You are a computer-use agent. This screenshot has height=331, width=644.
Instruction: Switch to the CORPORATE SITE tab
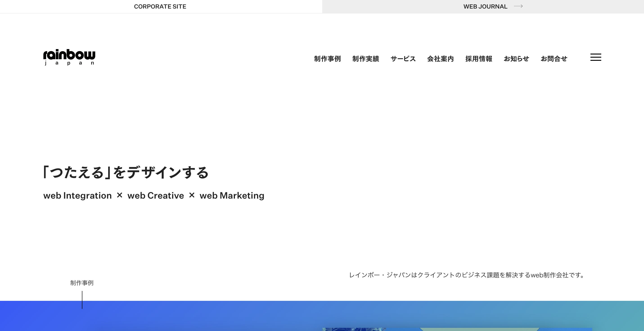click(160, 7)
